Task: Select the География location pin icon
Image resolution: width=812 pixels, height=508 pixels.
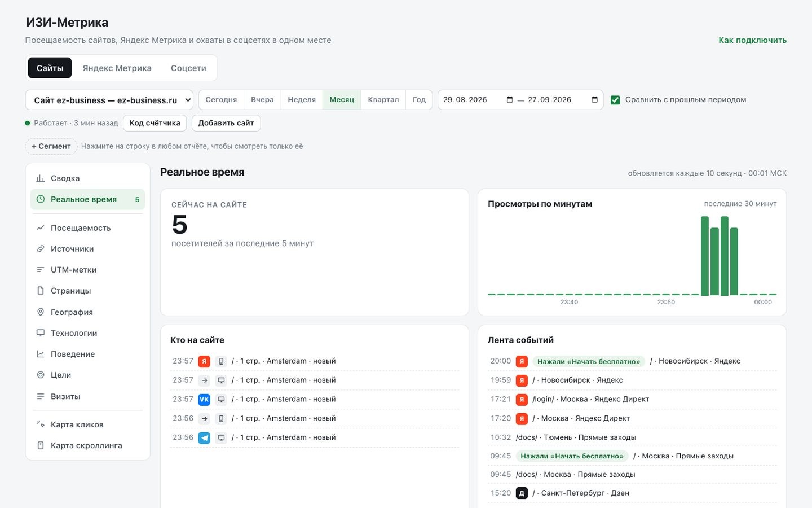Action: (41, 312)
